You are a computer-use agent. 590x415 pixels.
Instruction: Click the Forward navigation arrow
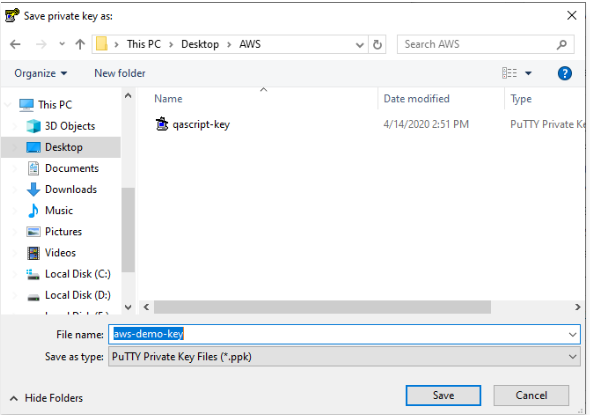(x=41, y=44)
